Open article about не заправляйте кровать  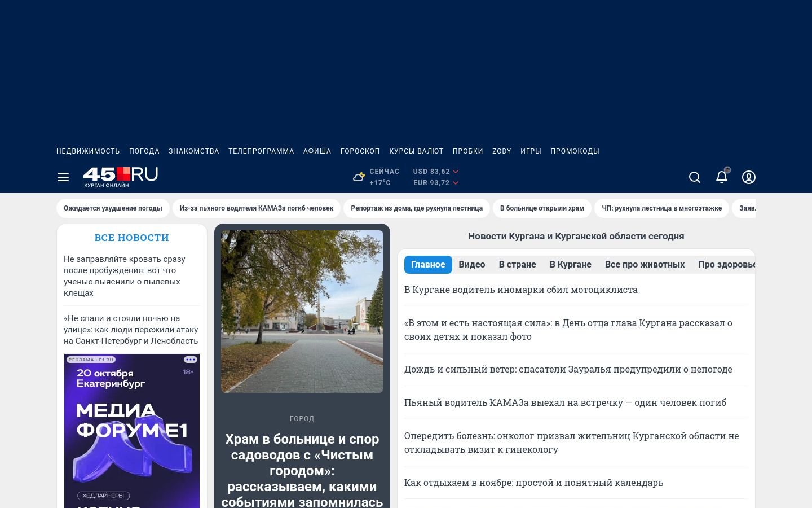(125, 276)
